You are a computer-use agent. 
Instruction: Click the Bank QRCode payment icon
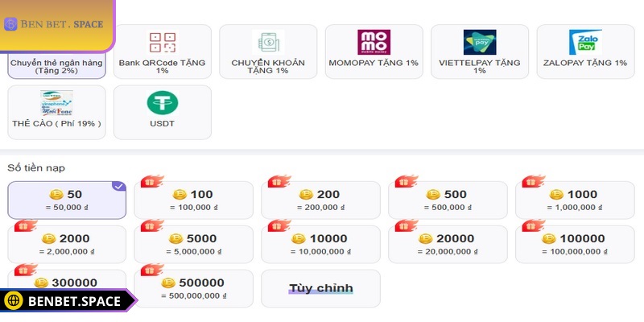tap(162, 43)
